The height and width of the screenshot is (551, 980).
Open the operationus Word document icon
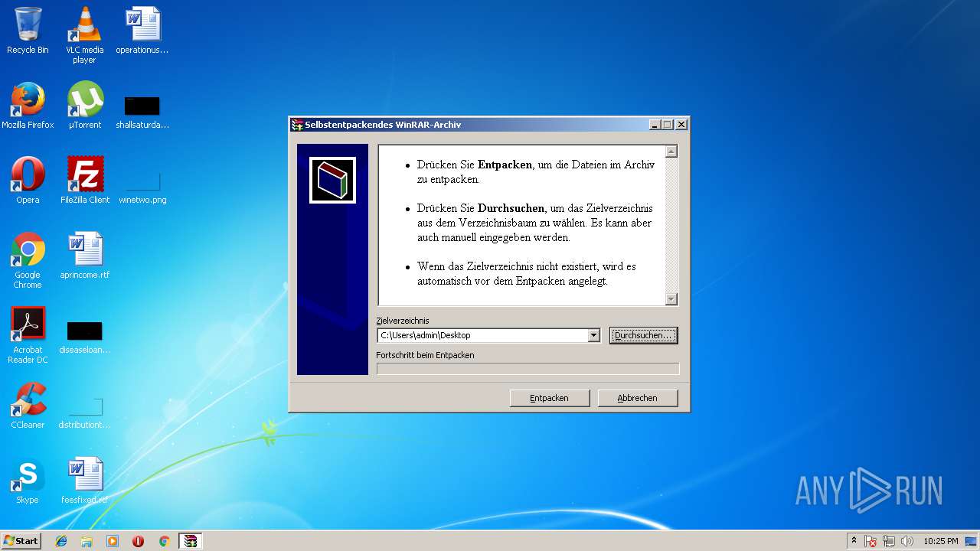pyautogui.click(x=142, y=31)
